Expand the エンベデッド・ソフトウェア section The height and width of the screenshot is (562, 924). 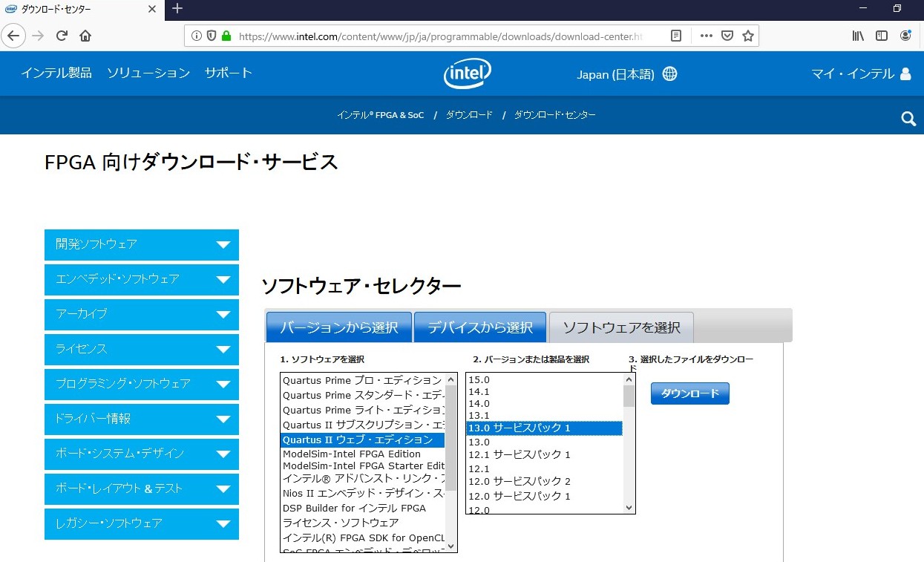[142, 279]
